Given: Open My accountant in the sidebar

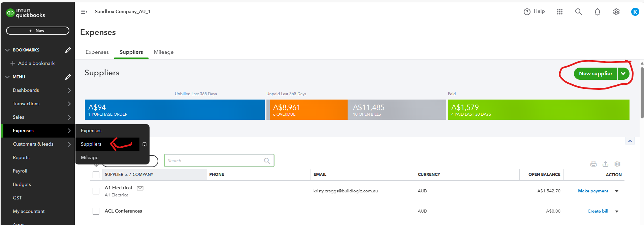Looking at the screenshot, I should click(29, 211).
